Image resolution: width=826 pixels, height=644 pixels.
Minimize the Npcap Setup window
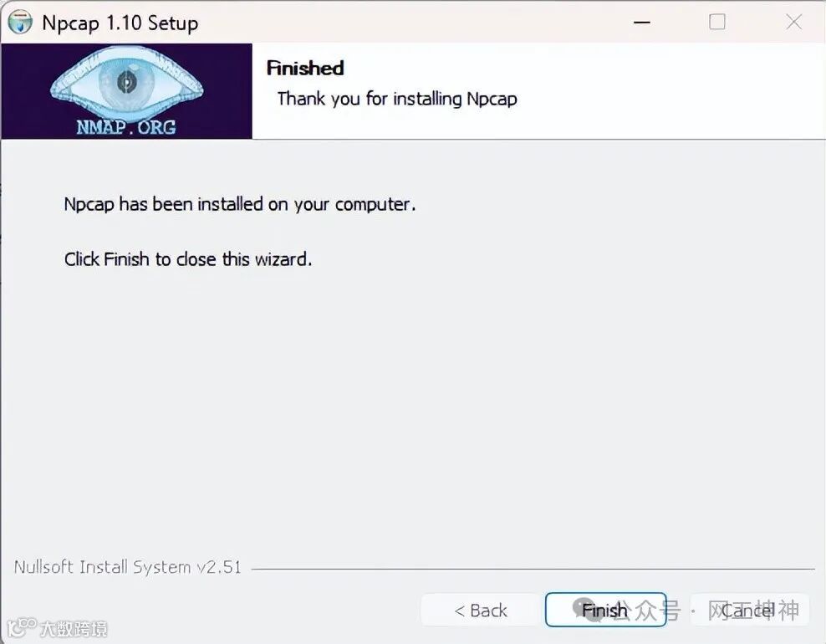[641, 22]
